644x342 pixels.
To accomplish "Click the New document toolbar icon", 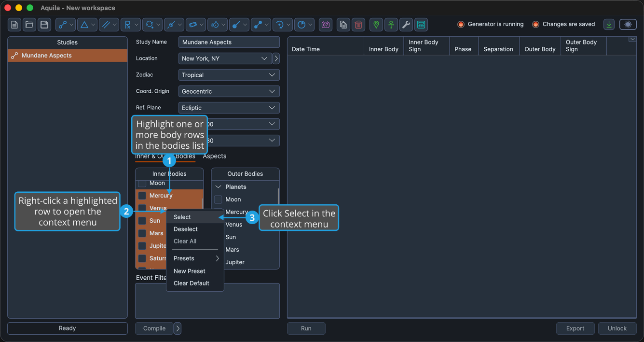I will pos(14,25).
